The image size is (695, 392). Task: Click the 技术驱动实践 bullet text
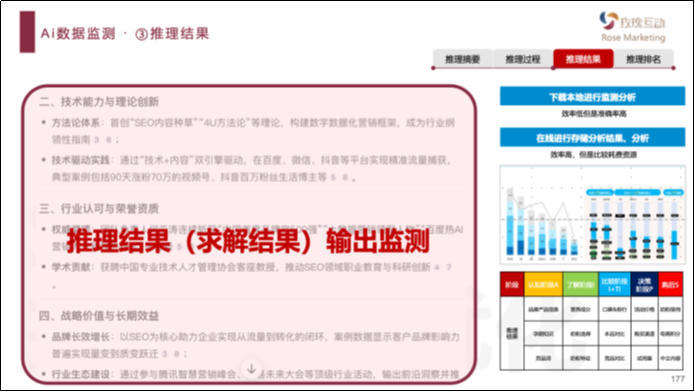tap(251, 169)
